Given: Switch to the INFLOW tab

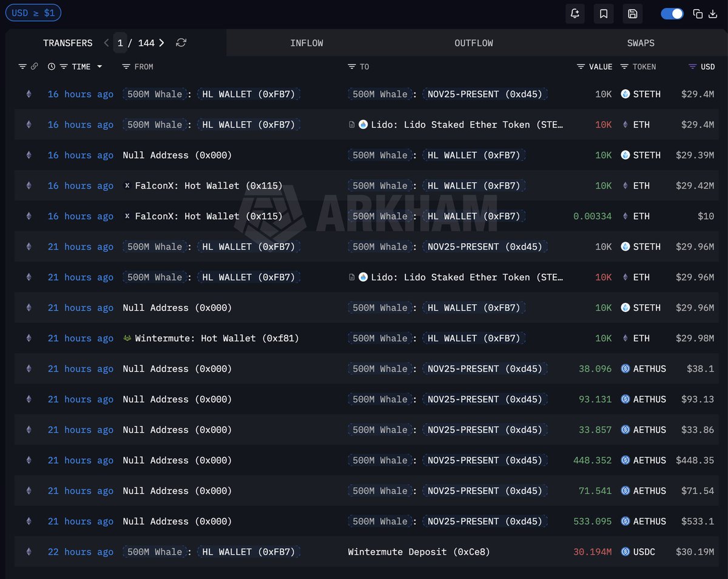Looking at the screenshot, I should 306,43.
